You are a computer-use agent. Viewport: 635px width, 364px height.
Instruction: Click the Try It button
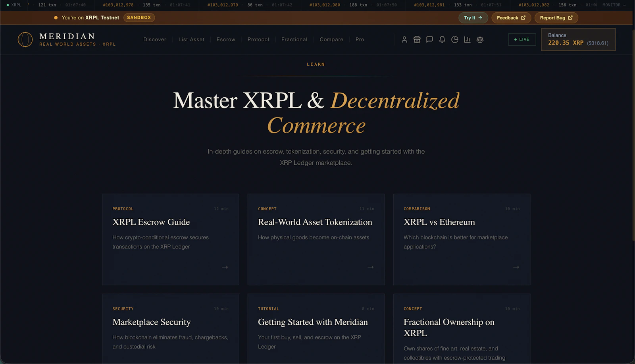click(x=473, y=18)
